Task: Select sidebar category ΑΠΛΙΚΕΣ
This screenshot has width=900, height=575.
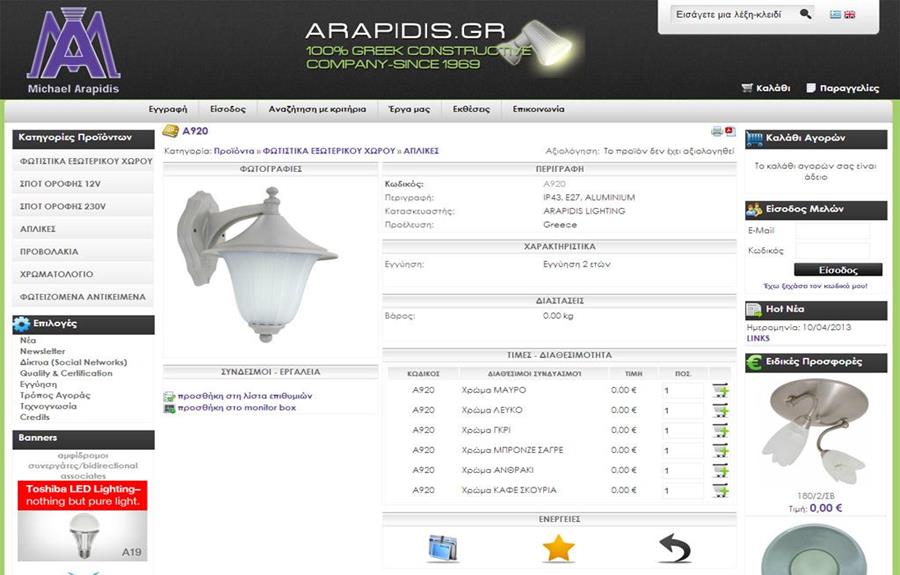Action: point(83,229)
